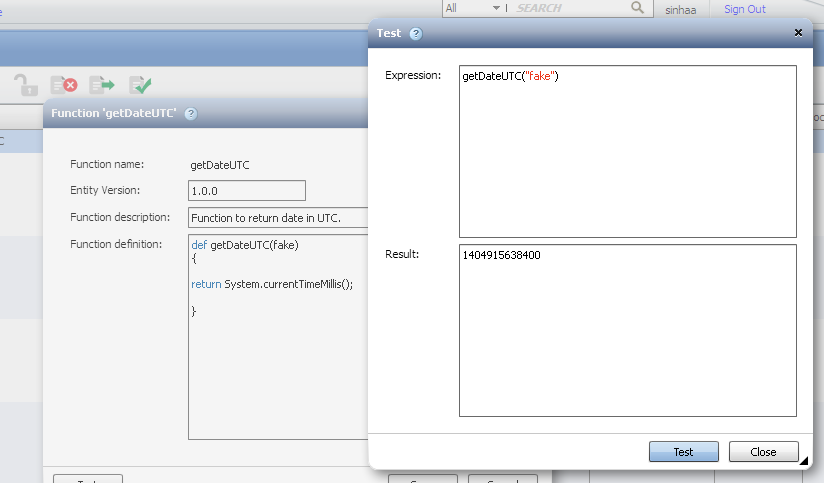This screenshot has width=824, height=483.
Task: Click the delete document icon with red X
Action: pos(64,86)
